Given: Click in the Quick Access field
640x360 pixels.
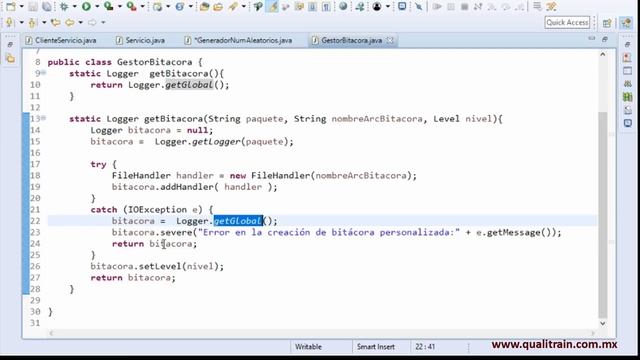Looking at the screenshot, I should (567, 22).
